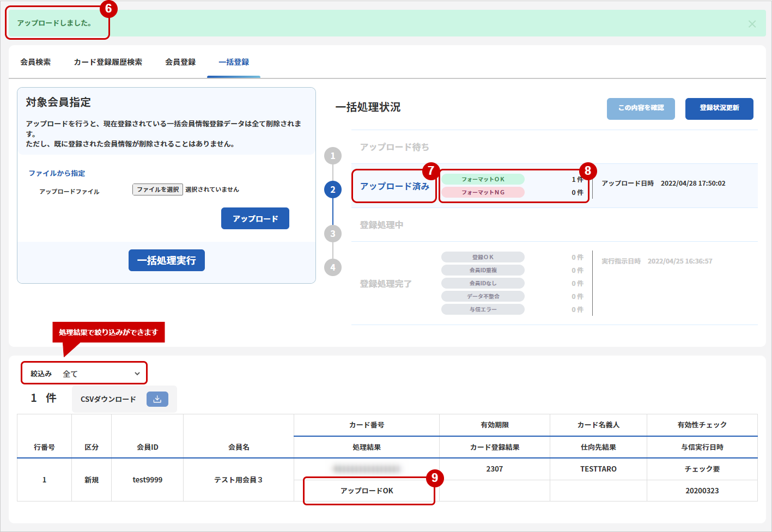Click the 登録OK result badge
This screenshot has height=532, width=772.
click(x=483, y=257)
